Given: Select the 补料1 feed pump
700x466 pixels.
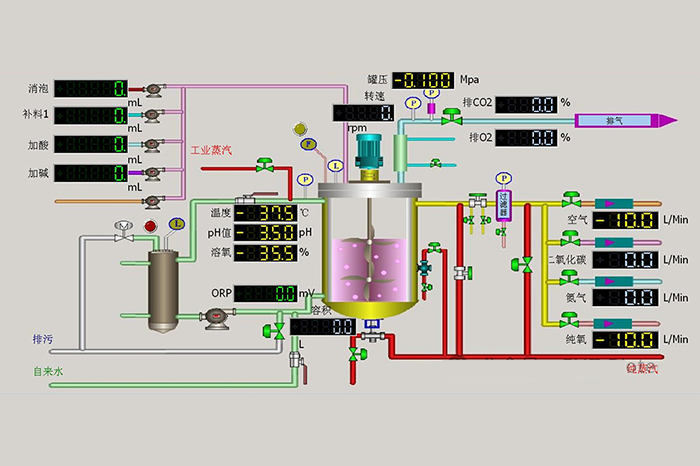Looking at the screenshot, I should [x=151, y=116].
